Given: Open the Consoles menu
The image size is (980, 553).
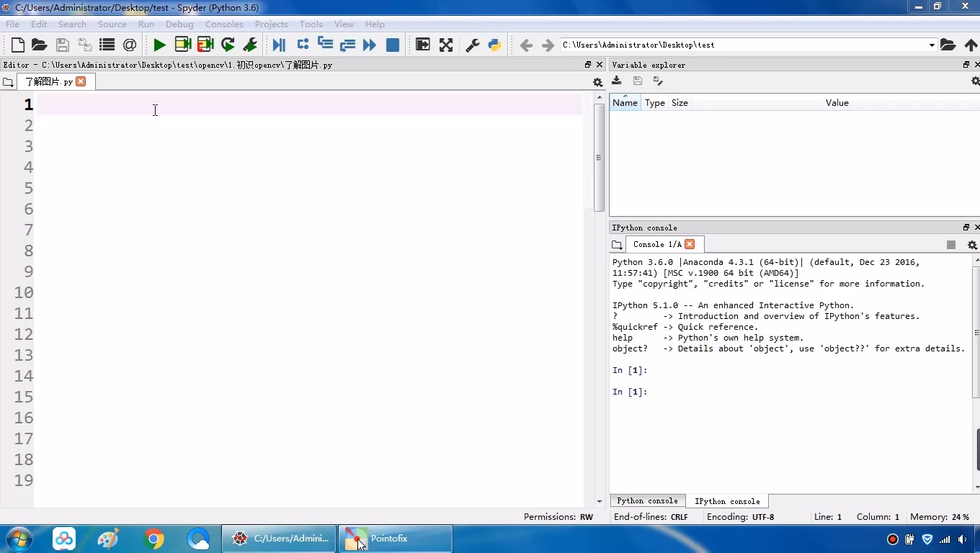Looking at the screenshot, I should tap(224, 24).
